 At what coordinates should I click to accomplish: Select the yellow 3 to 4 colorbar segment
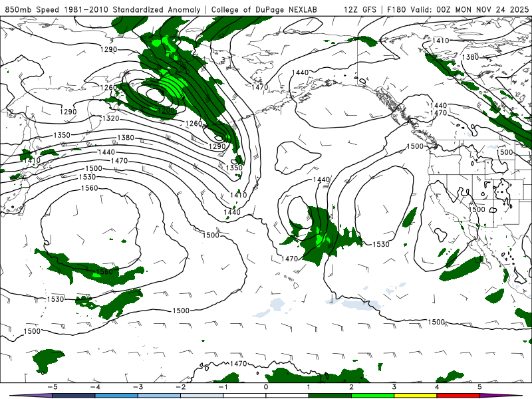point(415,396)
